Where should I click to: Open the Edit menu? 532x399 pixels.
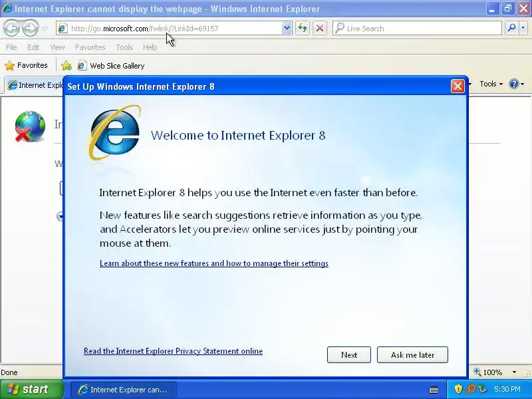(x=33, y=47)
